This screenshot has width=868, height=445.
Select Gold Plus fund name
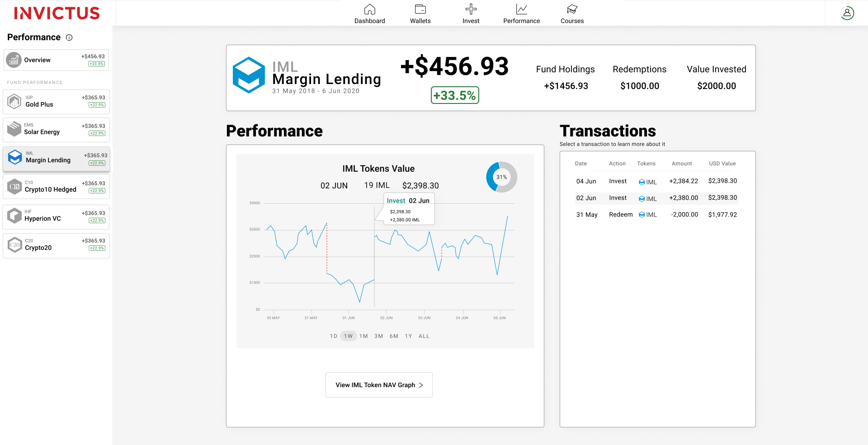click(x=39, y=104)
